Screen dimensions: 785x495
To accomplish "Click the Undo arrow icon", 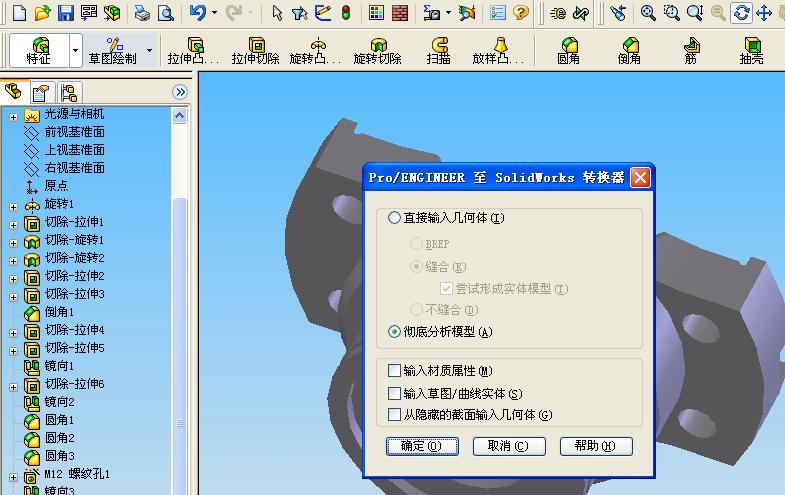I will tap(198, 12).
